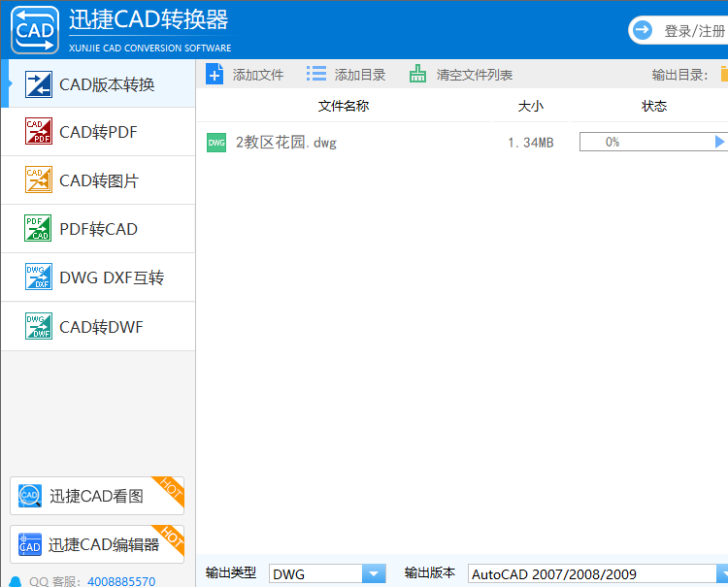Click XUNJIE CAD CONVERSION SOFTWARE subtitle
This screenshot has width=728, height=587.
coord(149,48)
